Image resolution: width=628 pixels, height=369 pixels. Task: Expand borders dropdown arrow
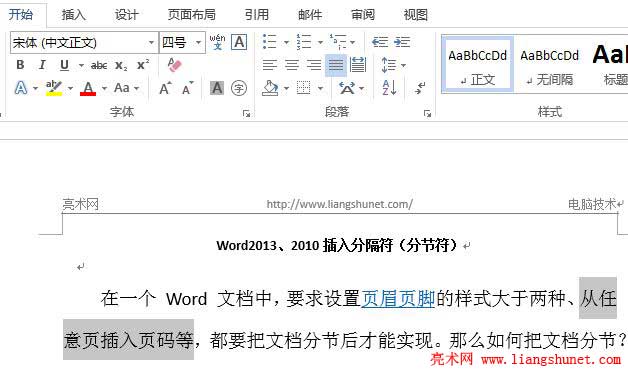[320, 88]
